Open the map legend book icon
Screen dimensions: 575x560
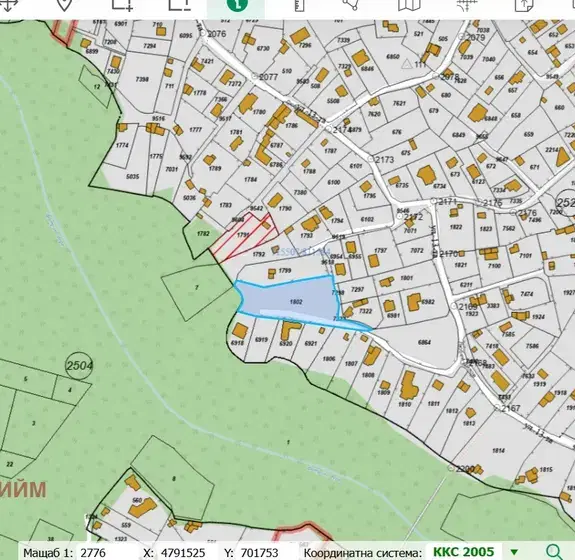tap(409, 5)
